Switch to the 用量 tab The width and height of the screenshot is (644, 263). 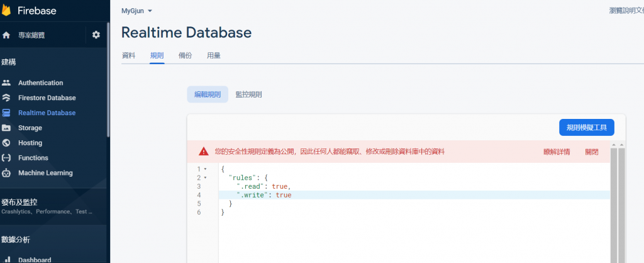(214, 55)
